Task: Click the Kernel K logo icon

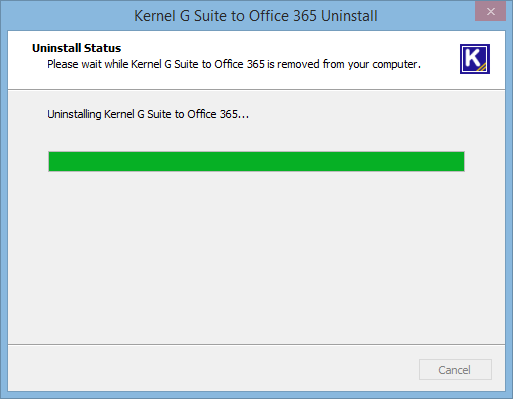Action: pos(475,59)
